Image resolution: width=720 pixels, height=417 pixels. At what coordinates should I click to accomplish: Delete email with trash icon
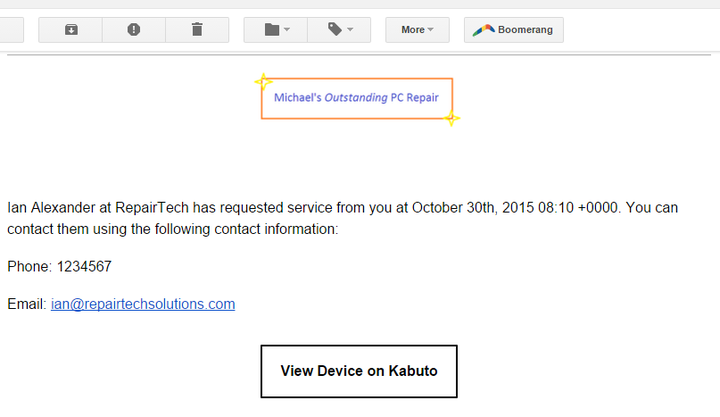tap(197, 30)
